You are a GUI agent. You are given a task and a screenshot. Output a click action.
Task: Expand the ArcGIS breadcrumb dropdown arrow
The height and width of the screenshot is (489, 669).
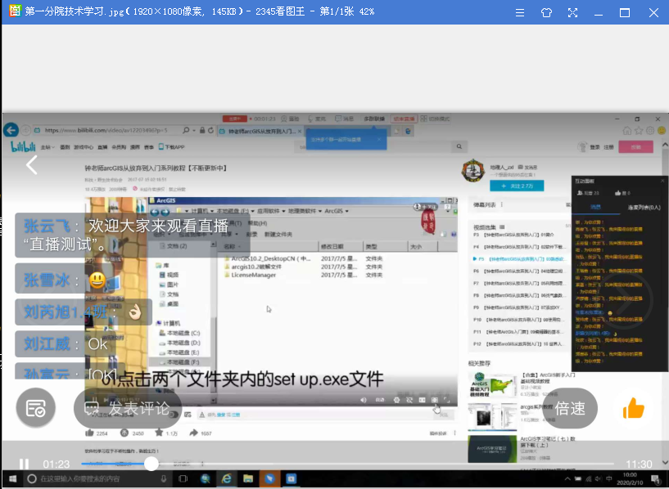click(347, 211)
